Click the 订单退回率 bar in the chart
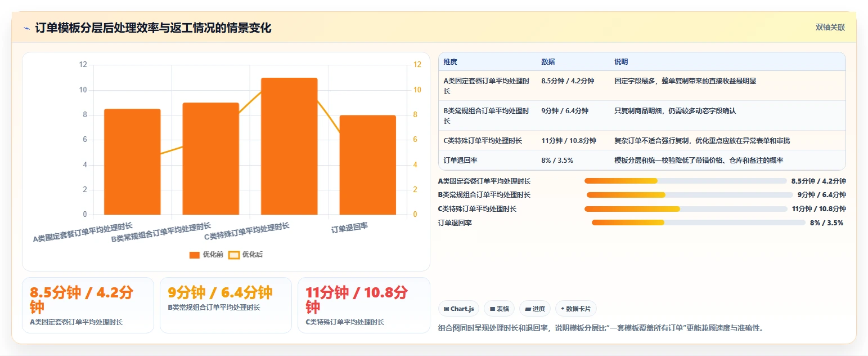Viewport: 868px width, 356px height. pyautogui.click(x=368, y=164)
